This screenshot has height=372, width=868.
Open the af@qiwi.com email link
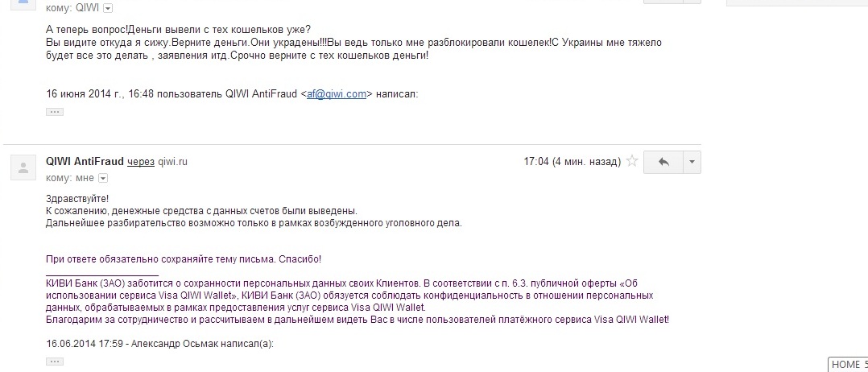point(337,94)
